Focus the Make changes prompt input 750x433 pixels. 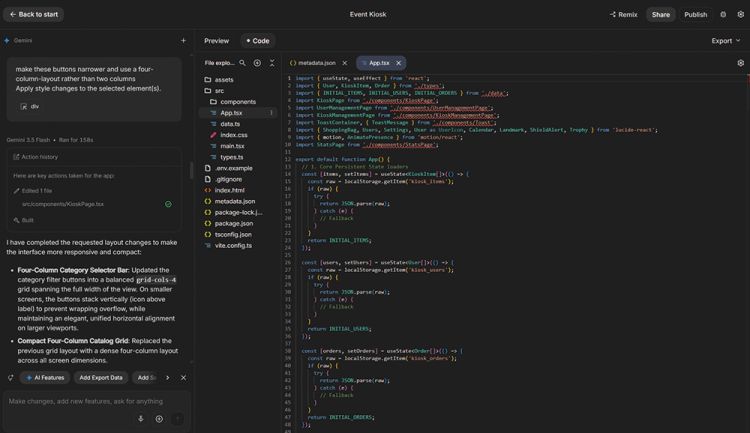(86, 401)
